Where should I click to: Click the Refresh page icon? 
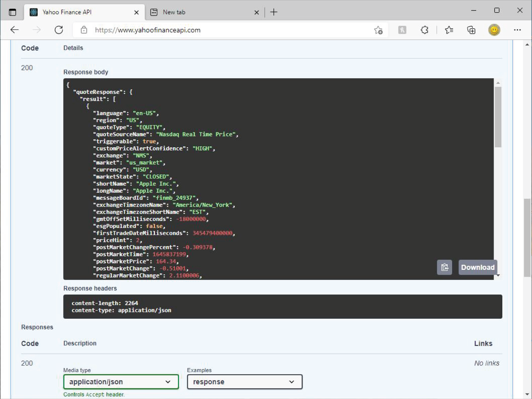[x=59, y=30]
